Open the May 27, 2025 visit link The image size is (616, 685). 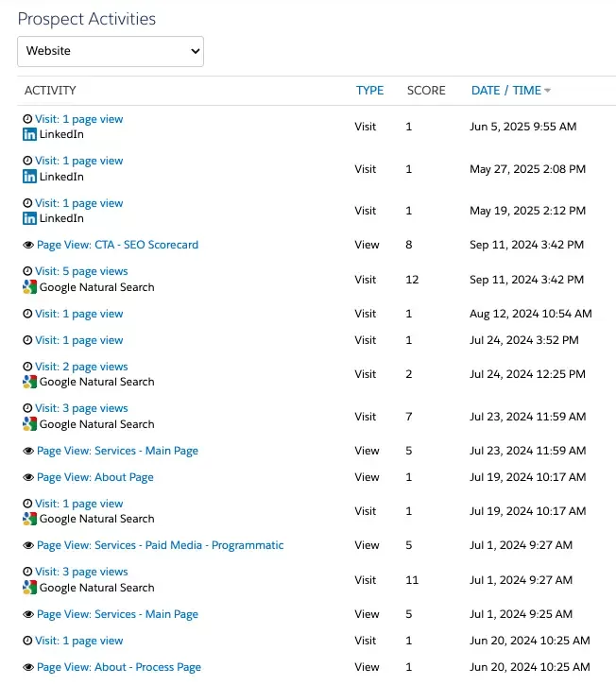(x=79, y=161)
